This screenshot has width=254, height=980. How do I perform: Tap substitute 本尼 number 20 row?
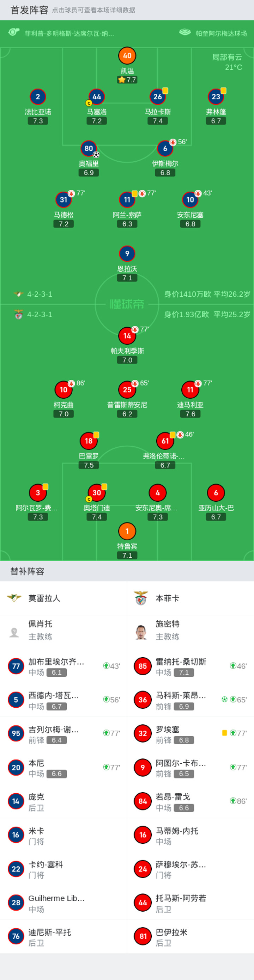[x=63, y=768]
